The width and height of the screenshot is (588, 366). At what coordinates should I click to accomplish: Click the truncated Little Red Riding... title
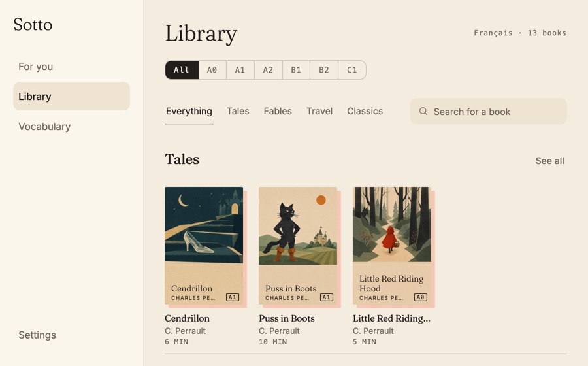(x=391, y=318)
